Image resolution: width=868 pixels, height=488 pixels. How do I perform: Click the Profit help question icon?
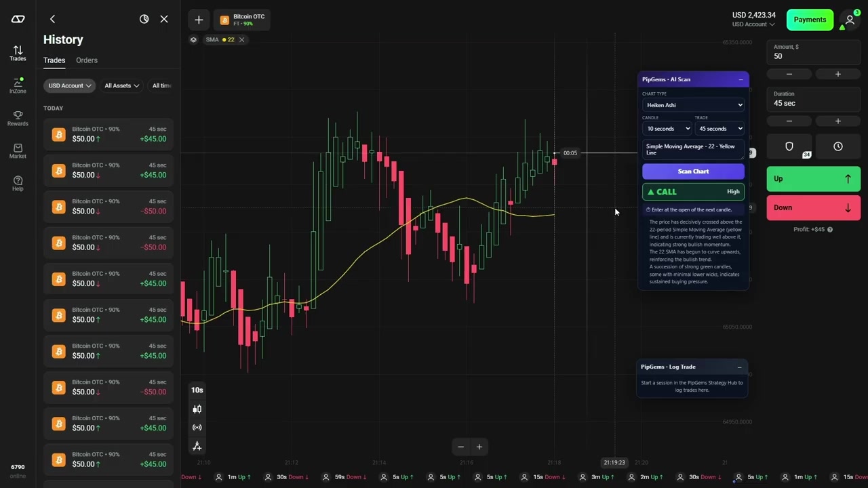click(830, 230)
